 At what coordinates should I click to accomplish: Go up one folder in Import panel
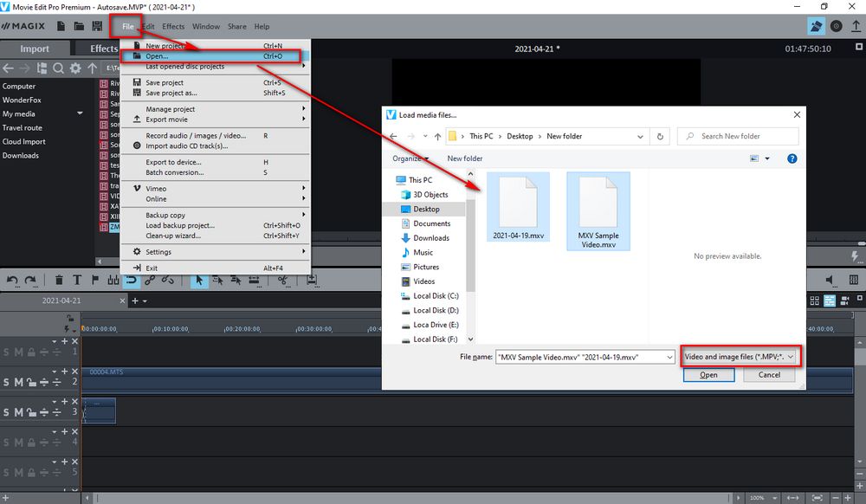pyautogui.click(x=93, y=68)
